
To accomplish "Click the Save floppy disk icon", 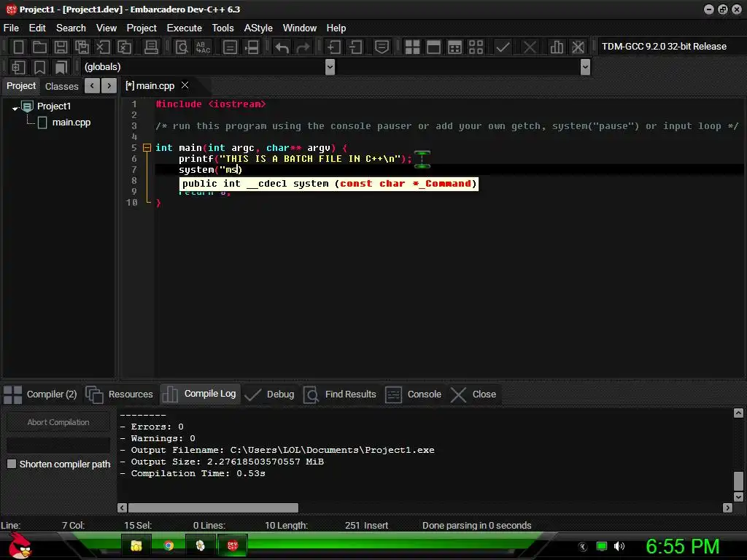I will pos(61,47).
